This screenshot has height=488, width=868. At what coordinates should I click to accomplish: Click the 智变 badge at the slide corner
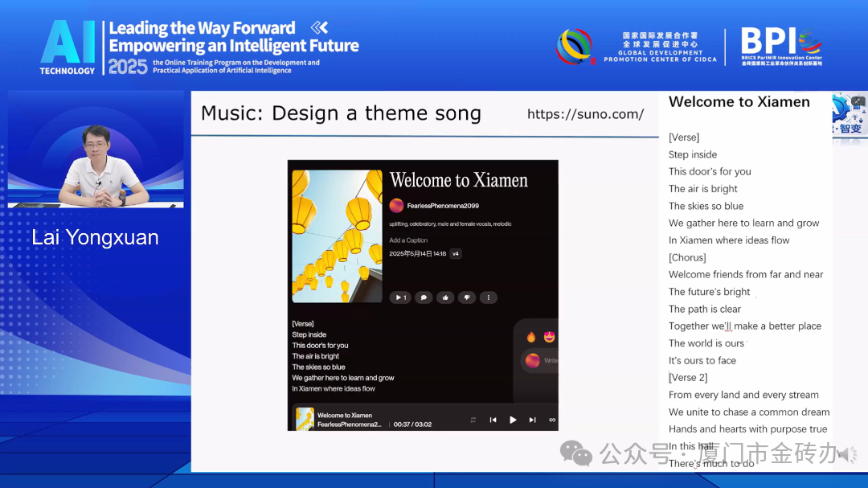[x=850, y=114]
